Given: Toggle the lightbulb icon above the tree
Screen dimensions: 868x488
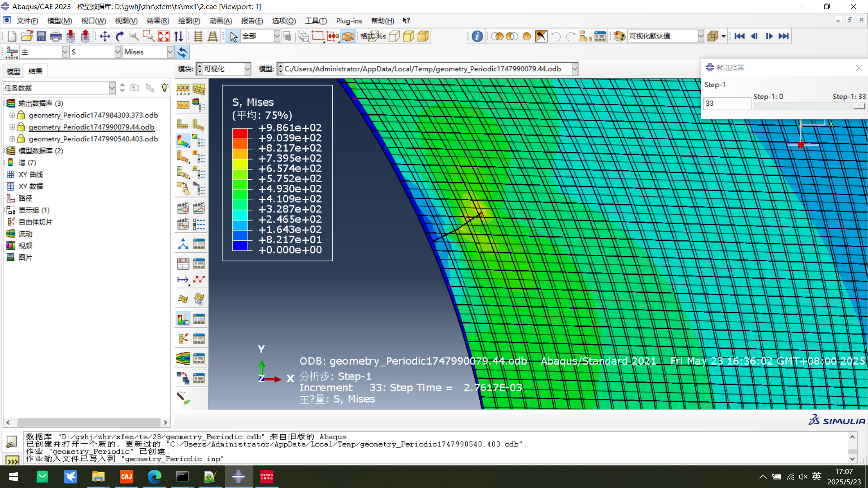Looking at the screenshot, I should pyautogui.click(x=165, y=88).
